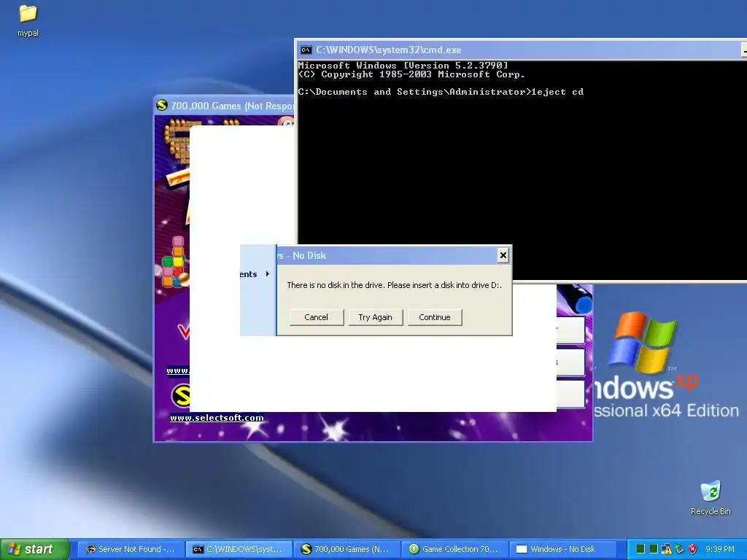Click the Selectsoft S logo in Games window

181,396
